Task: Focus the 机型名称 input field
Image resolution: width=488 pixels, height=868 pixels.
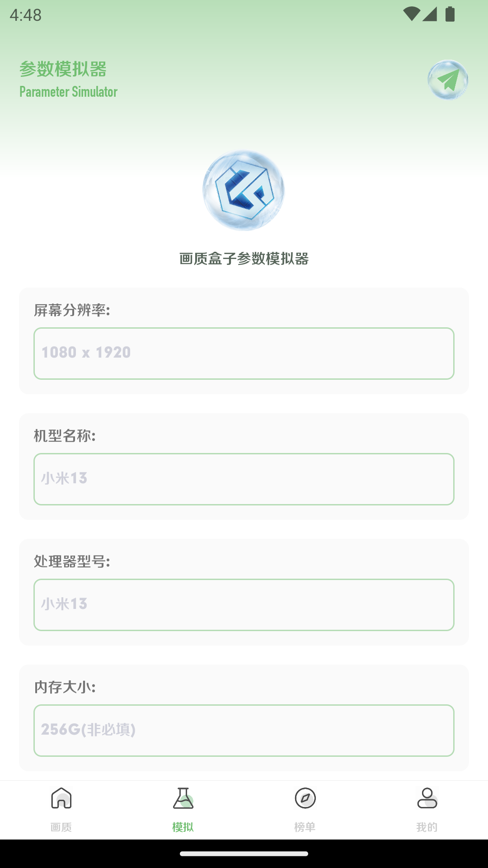Action: pyautogui.click(x=244, y=479)
